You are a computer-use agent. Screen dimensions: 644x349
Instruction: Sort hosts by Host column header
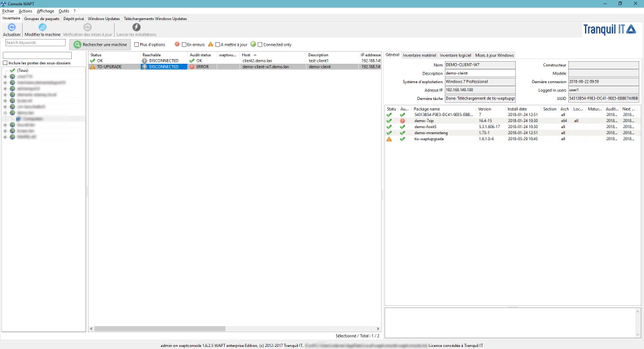273,54
